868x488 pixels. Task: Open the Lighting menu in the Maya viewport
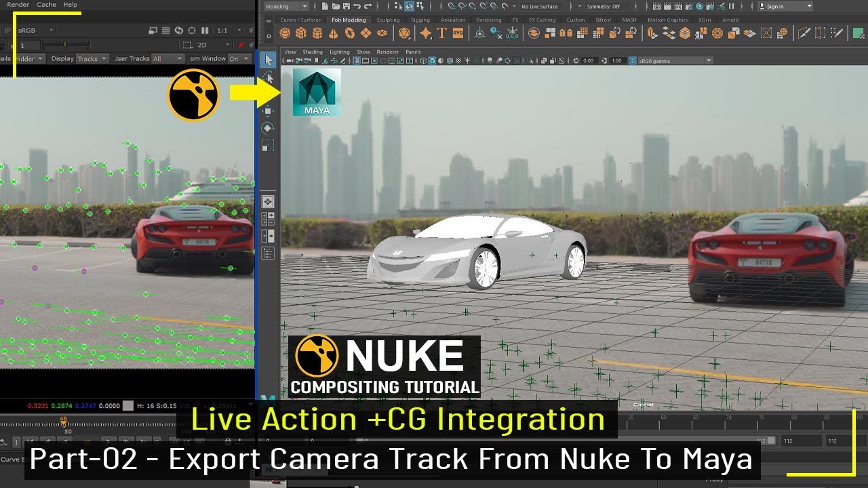340,52
